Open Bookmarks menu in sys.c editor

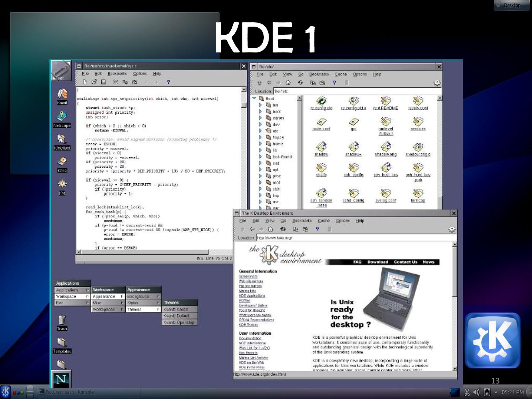[x=117, y=74]
